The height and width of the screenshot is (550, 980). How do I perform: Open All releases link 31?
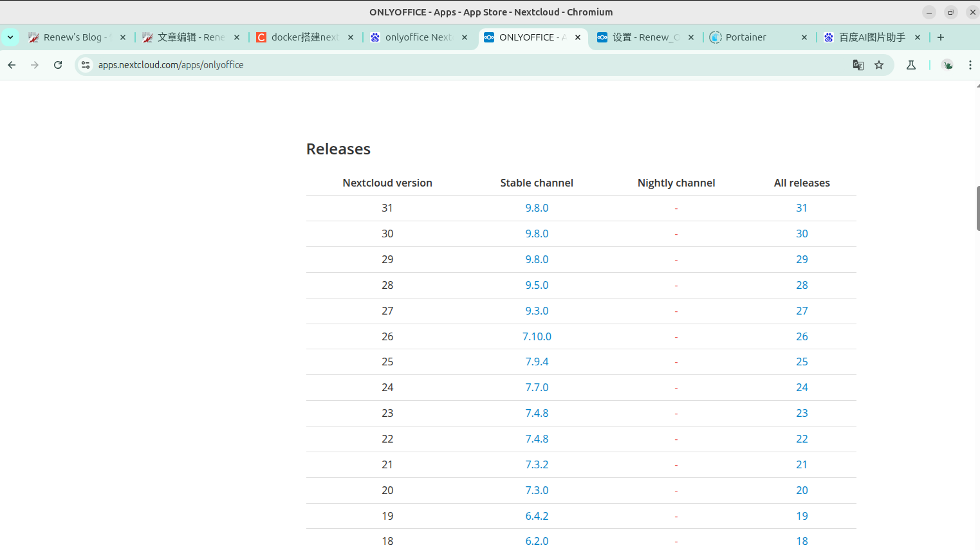(x=802, y=208)
